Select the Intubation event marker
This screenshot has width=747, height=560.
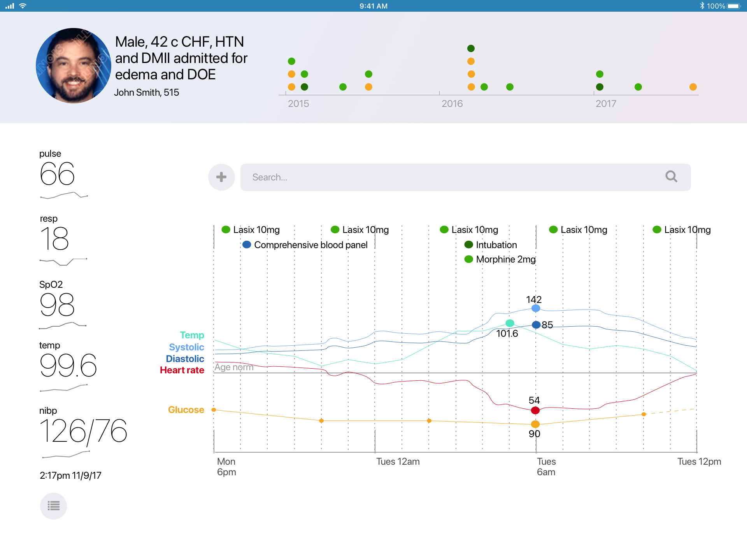[469, 245]
